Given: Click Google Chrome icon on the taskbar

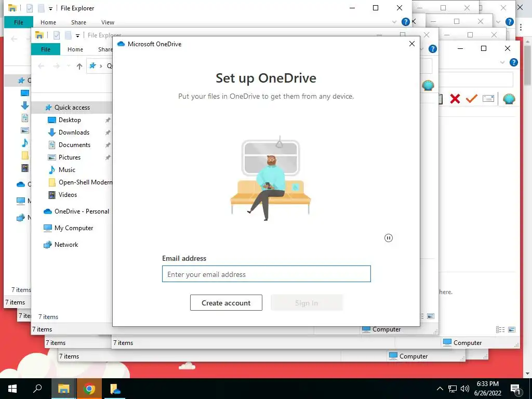Looking at the screenshot, I should tap(89, 389).
